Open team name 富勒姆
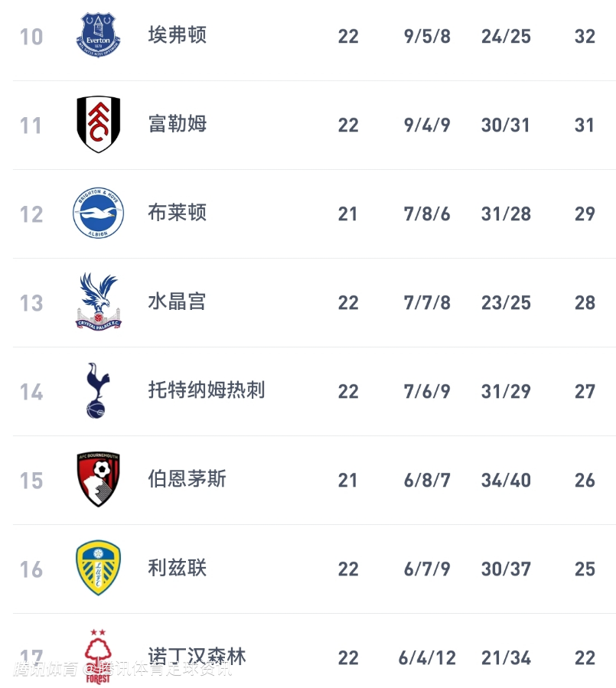Image resolution: width=616 pixels, height=688 pixels. click(178, 124)
